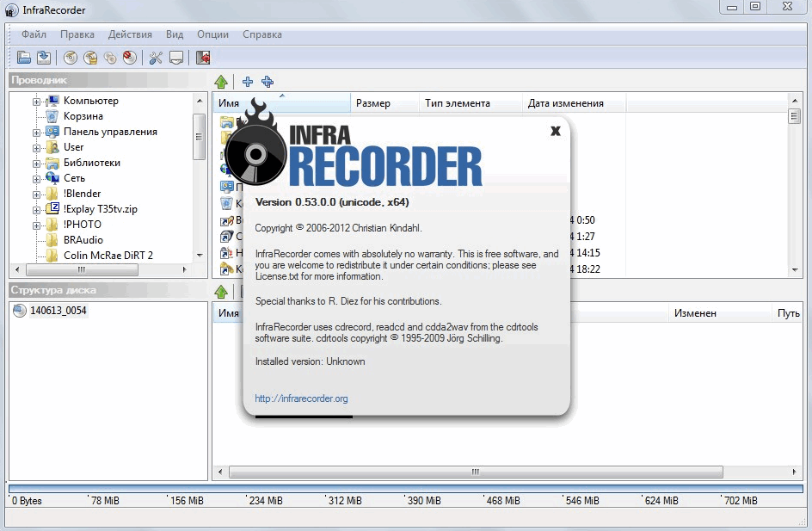
Task: Click green up arrow above explorer file list
Action: (x=221, y=82)
